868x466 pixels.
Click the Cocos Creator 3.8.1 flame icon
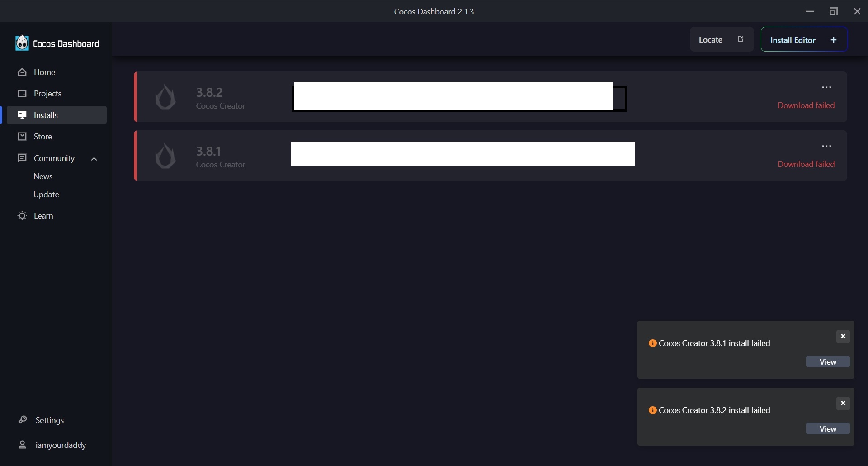[x=165, y=156]
